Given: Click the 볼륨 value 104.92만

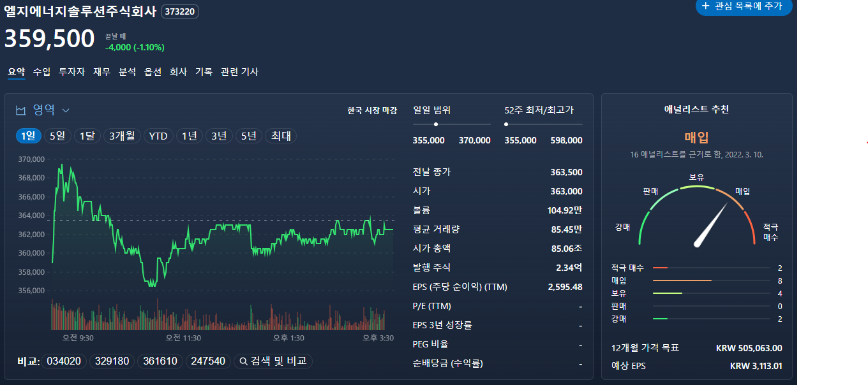Looking at the screenshot, I should [x=565, y=210].
